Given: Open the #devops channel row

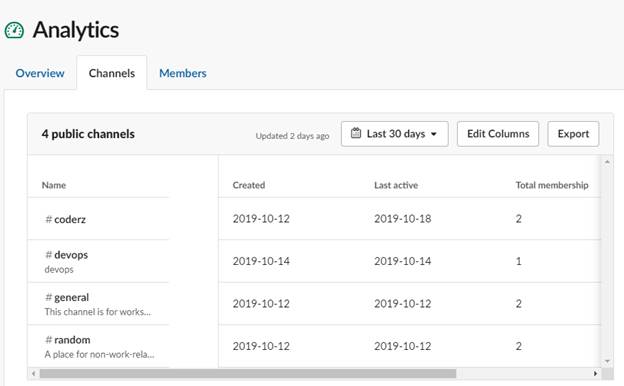Looking at the screenshot, I should click(314, 261).
